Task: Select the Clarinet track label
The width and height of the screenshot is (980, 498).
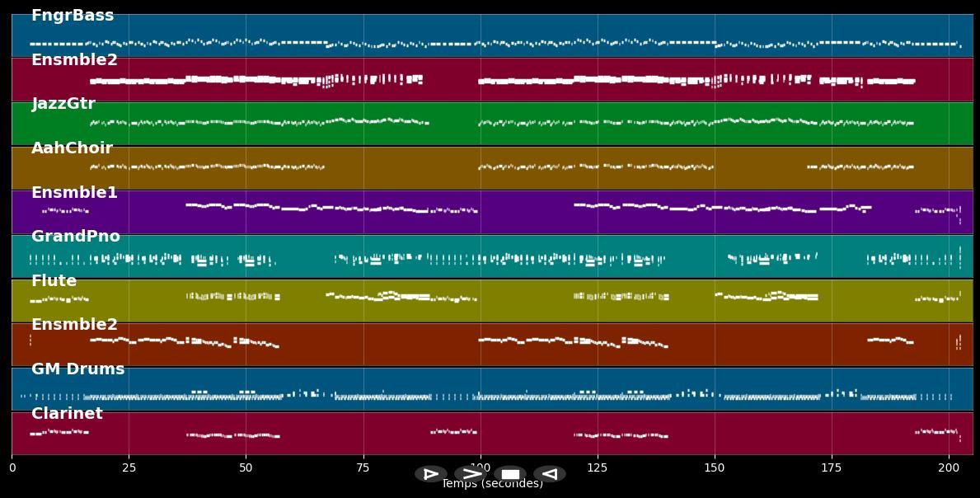Action: point(67,414)
